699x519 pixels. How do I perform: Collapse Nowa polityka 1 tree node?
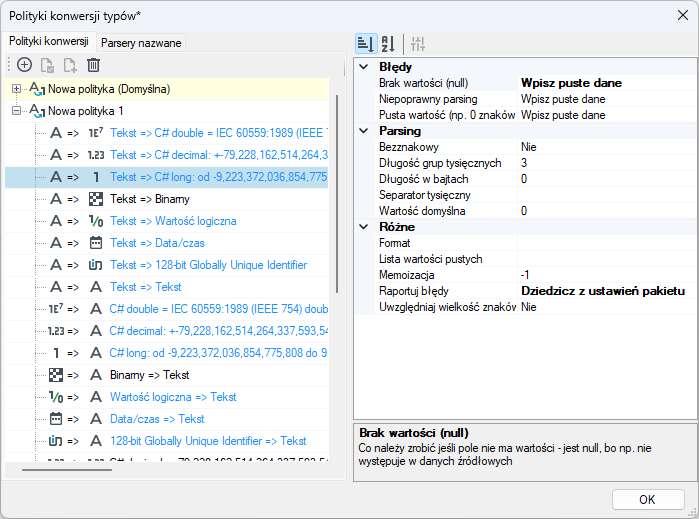16,111
